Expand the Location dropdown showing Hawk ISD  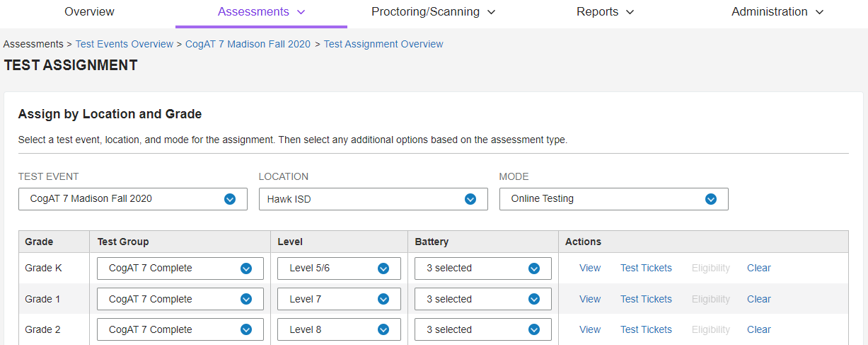pyautogui.click(x=373, y=199)
